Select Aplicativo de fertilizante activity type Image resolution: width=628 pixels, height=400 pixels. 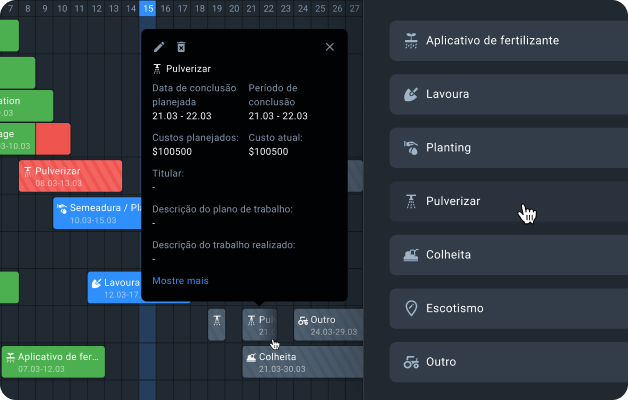(509, 40)
